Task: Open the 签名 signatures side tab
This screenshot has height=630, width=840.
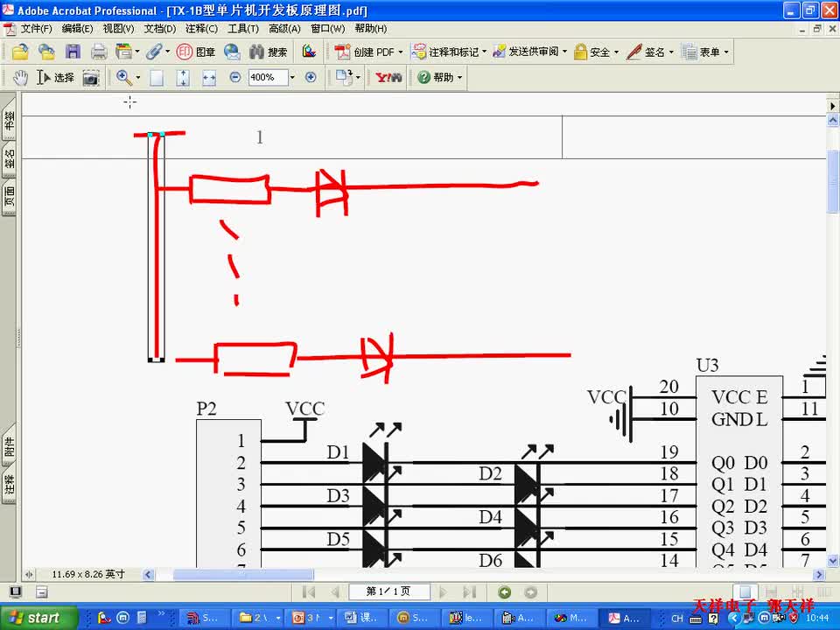Action: (9, 159)
